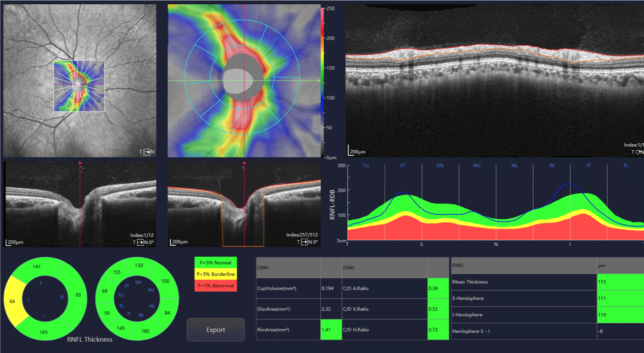
Task: Click the green P>5% Normal legend swatch
Action: click(x=216, y=263)
